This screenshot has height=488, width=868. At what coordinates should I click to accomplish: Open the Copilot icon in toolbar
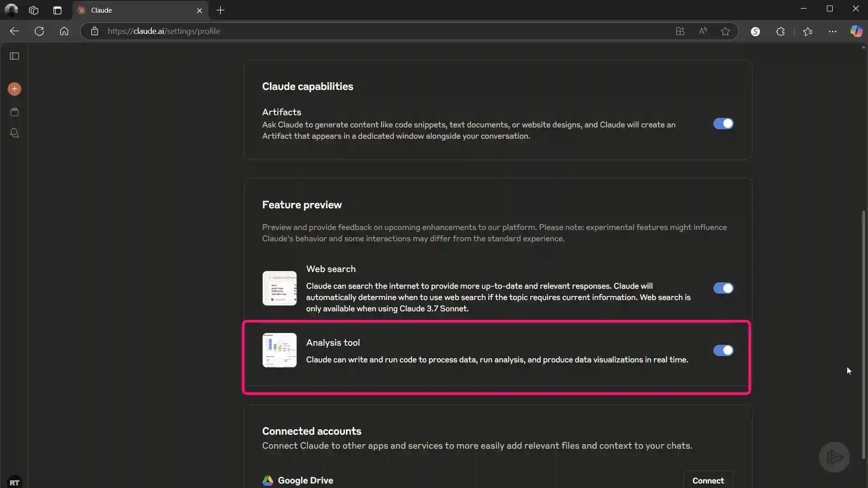pyautogui.click(x=856, y=31)
